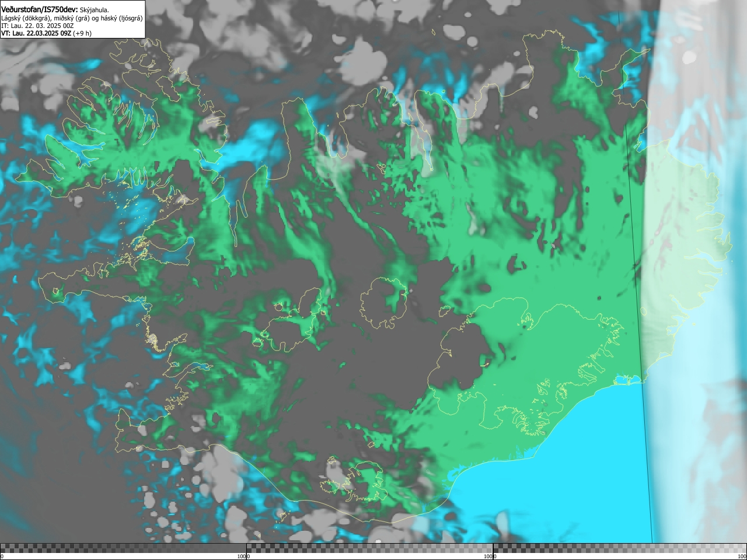Click the middle grey mid-cloud colour bar
Screen dimensions: 747x560
pyautogui.click(x=369, y=548)
